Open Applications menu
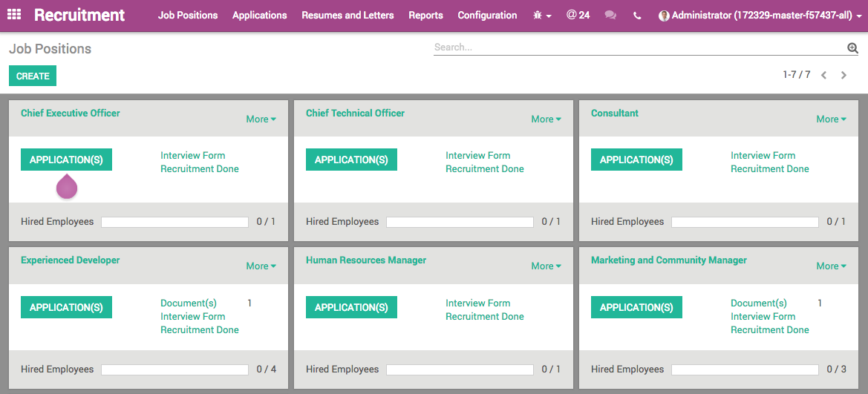 pyautogui.click(x=260, y=16)
